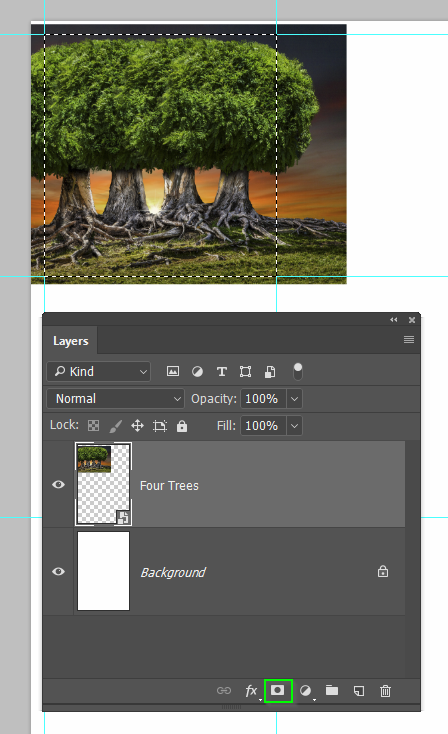448x734 pixels.
Task: Open the Normal blend mode dropdown
Action: [x=116, y=399]
